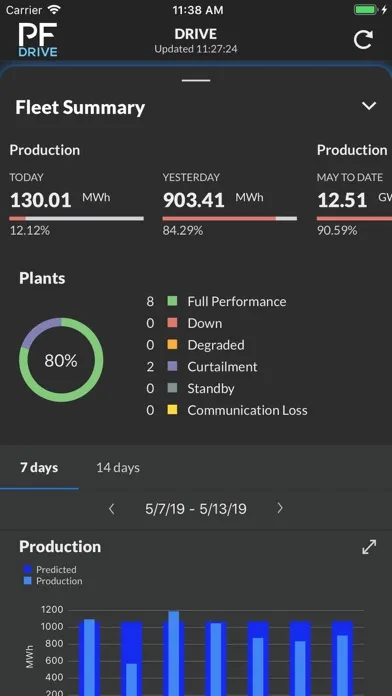Tap the refresh icon in header
The image size is (392, 696).
click(363, 40)
